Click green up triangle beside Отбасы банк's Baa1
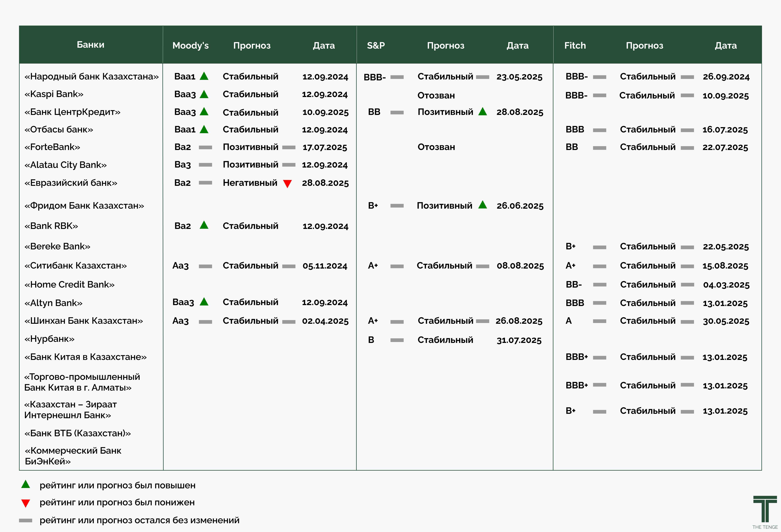The image size is (781, 532). (204, 129)
